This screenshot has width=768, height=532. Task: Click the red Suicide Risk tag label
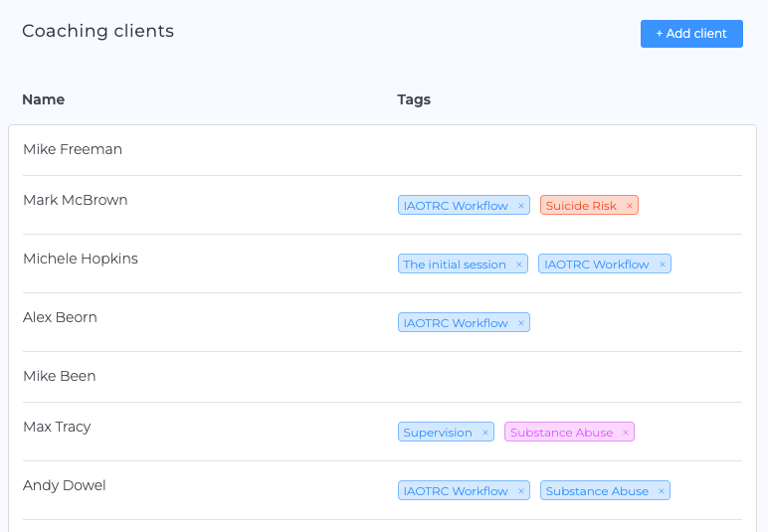coord(581,206)
